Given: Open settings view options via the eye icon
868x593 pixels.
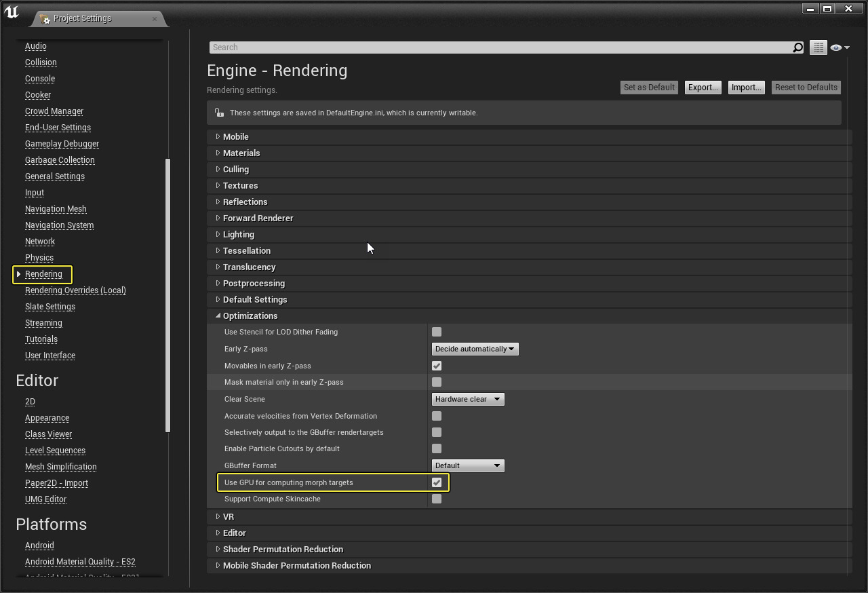Looking at the screenshot, I should point(836,47).
